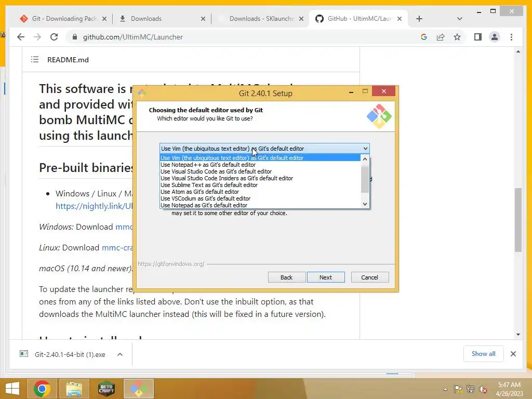
Task: Bookmark this page with the star icon
Action: tap(457, 37)
